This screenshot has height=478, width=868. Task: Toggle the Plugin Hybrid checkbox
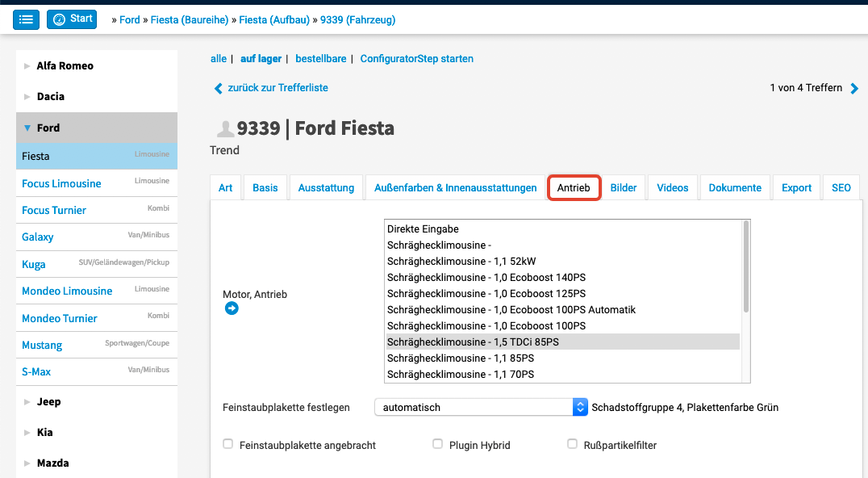click(438, 444)
